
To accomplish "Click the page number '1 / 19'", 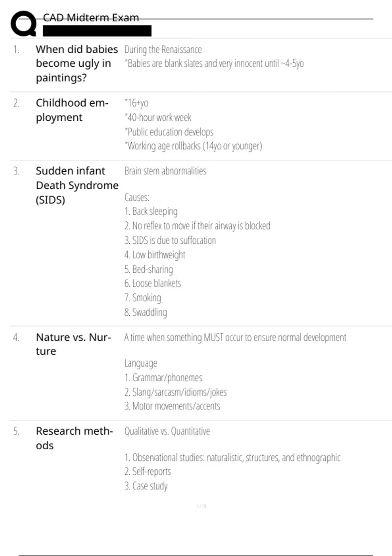I will 201,506.
